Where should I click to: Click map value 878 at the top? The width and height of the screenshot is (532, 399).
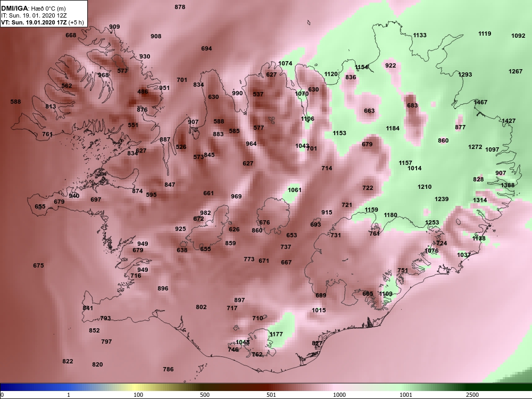click(x=180, y=7)
